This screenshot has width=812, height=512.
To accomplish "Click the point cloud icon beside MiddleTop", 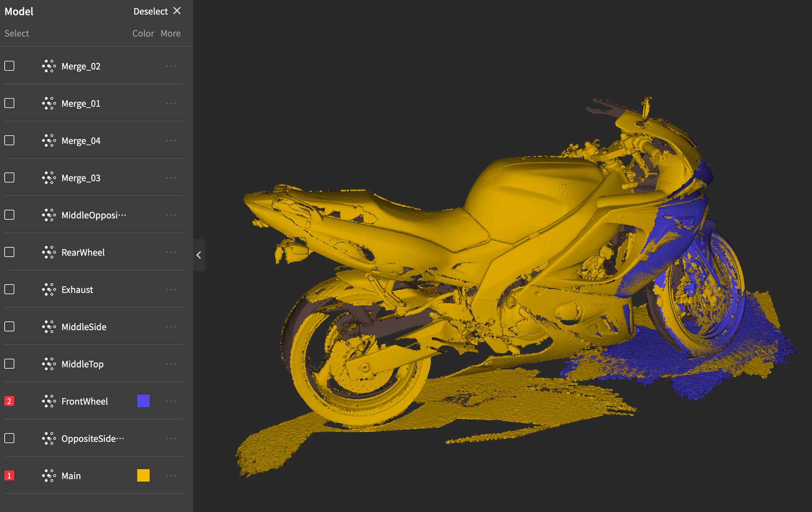I will pyautogui.click(x=49, y=364).
